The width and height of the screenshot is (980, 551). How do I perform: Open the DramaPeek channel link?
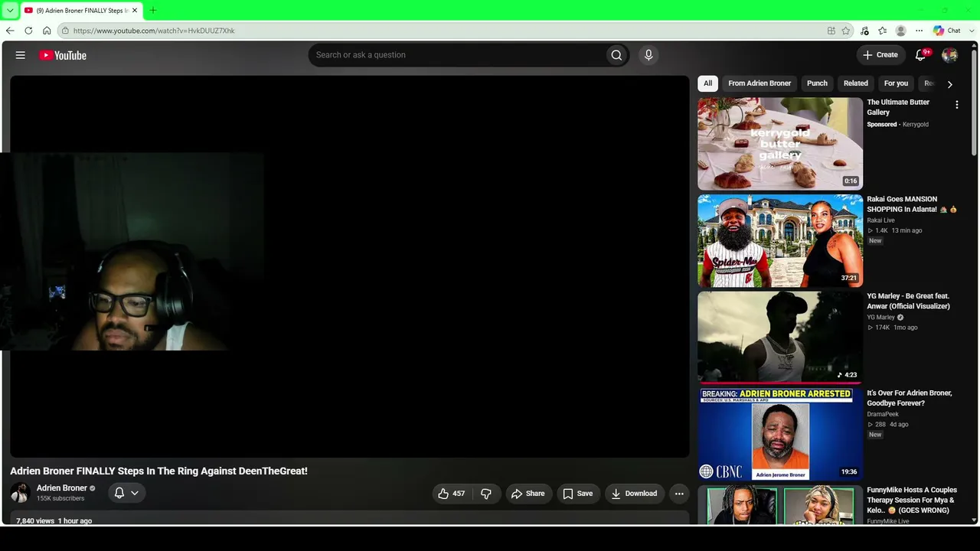883,414
